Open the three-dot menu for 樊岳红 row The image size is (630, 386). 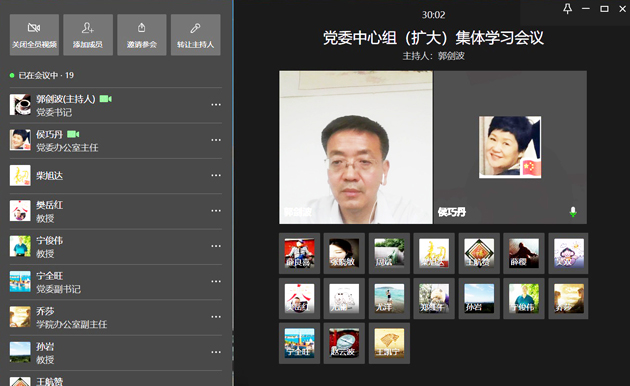(216, 211)
